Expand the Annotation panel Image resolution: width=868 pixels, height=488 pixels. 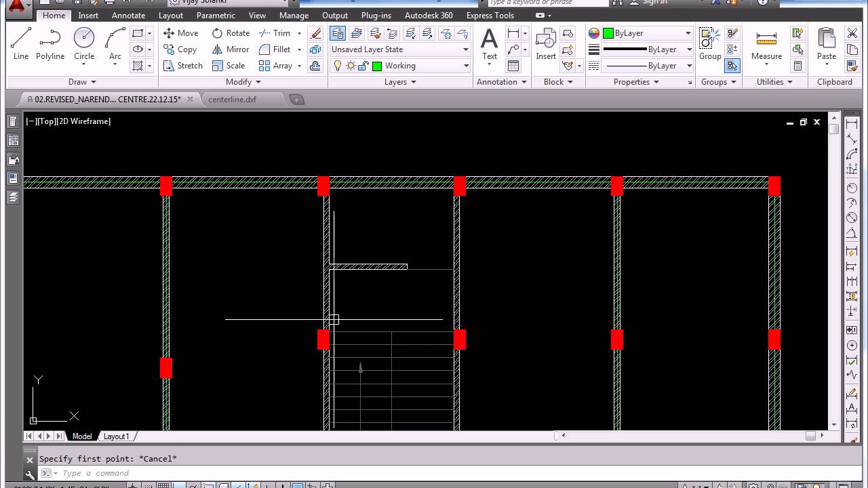502,81
